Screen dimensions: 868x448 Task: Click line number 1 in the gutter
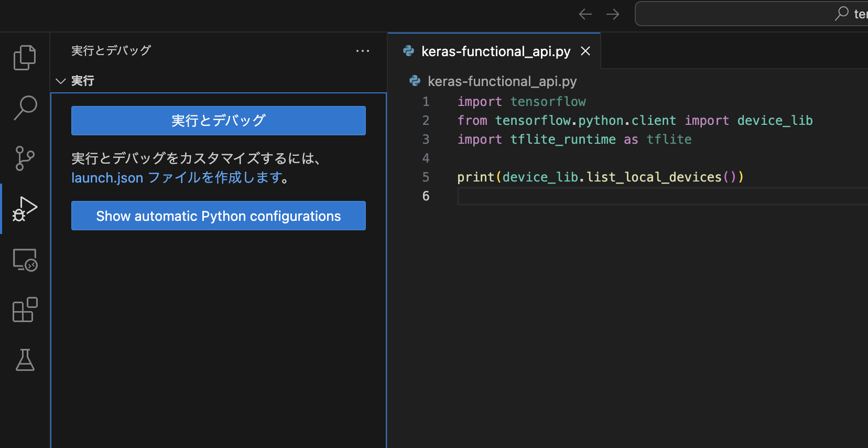[426, 102]
